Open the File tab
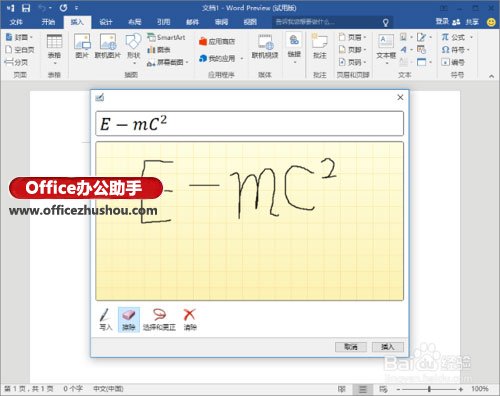500x396 pixels. (16, 22)
